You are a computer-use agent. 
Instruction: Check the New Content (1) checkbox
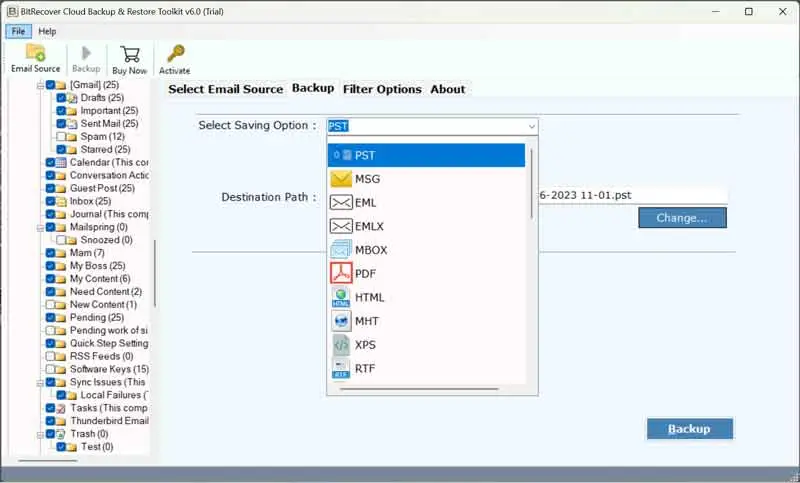[x=50, y=304]
